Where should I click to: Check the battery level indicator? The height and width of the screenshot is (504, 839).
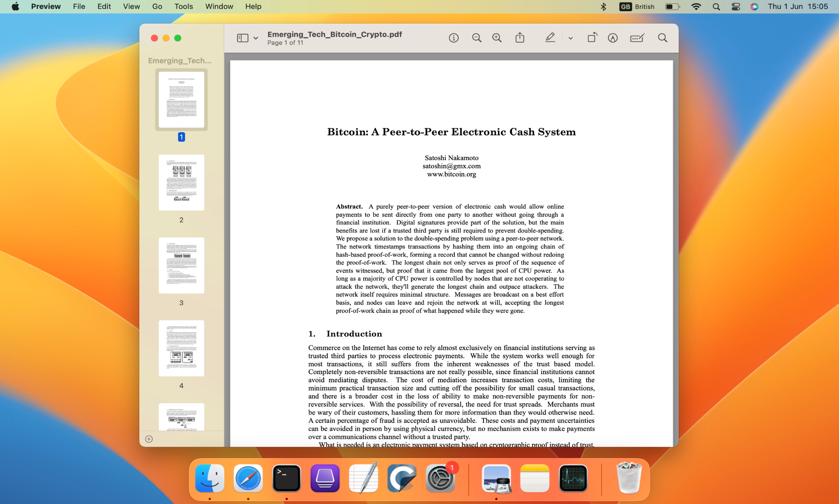coord(672,7)
